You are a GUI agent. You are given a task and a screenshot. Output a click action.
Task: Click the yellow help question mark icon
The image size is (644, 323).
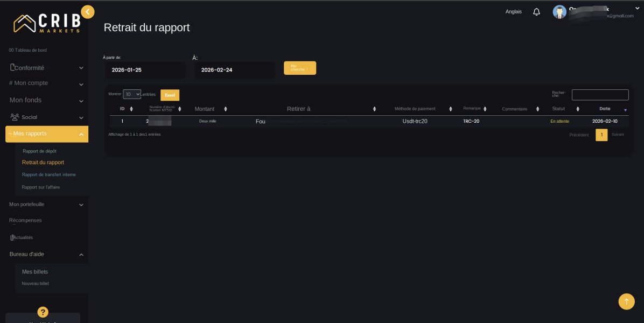(x=43, y=312)
